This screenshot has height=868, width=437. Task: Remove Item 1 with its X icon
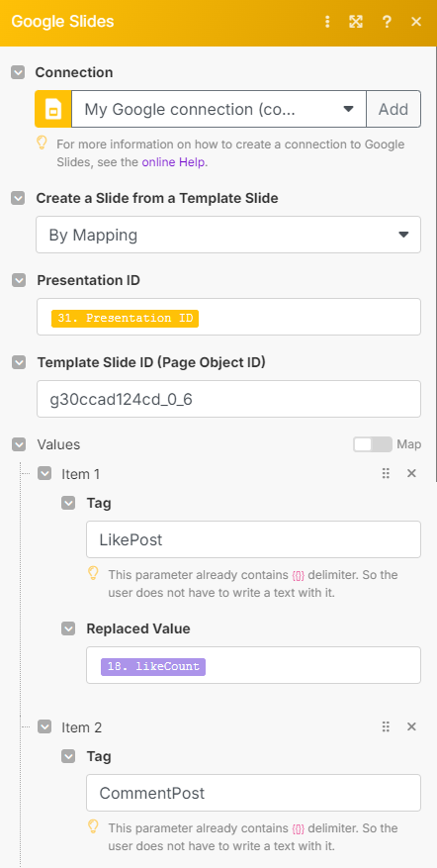tap(411, 473)
